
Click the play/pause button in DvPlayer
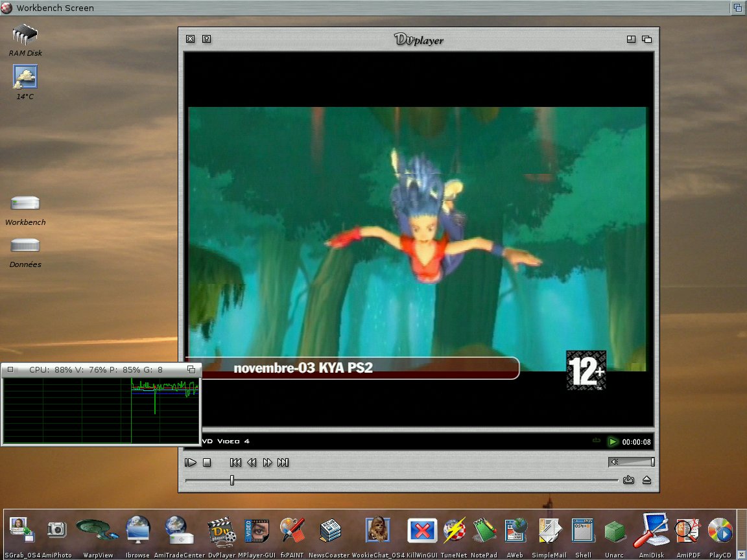click(x=191, y=462)
